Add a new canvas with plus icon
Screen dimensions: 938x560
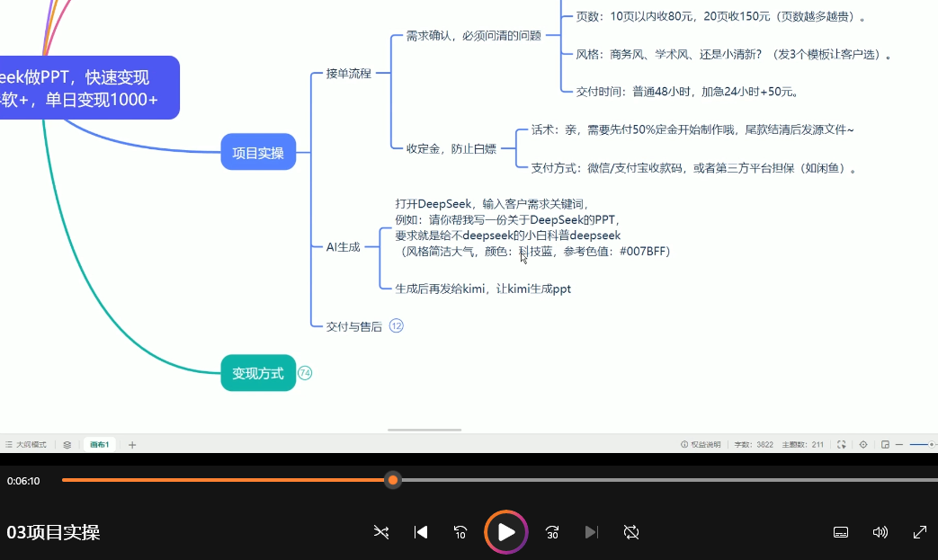[x=132, y=445]
